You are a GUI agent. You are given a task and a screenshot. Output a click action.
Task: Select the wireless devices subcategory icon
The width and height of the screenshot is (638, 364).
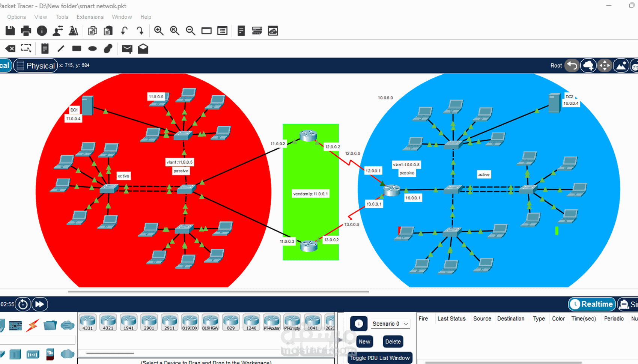coord(33,354)
